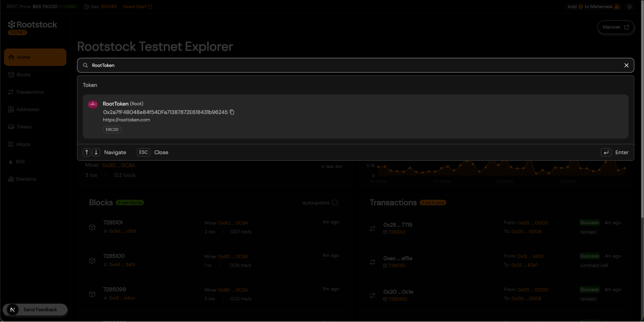Open the Blocks sidebar menu item
This screenshot has height=322, width=644.
(x=24, y=75)
